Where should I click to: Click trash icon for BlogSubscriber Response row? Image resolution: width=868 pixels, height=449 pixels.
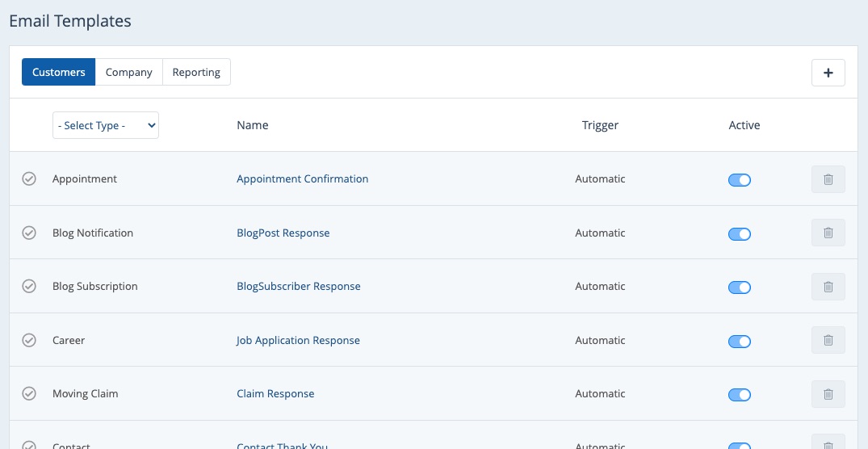pyautogui.click(x=828, y=287)
